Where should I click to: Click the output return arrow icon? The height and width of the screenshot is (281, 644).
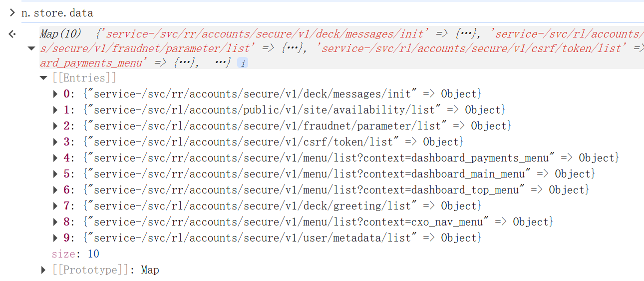point(12,34)
